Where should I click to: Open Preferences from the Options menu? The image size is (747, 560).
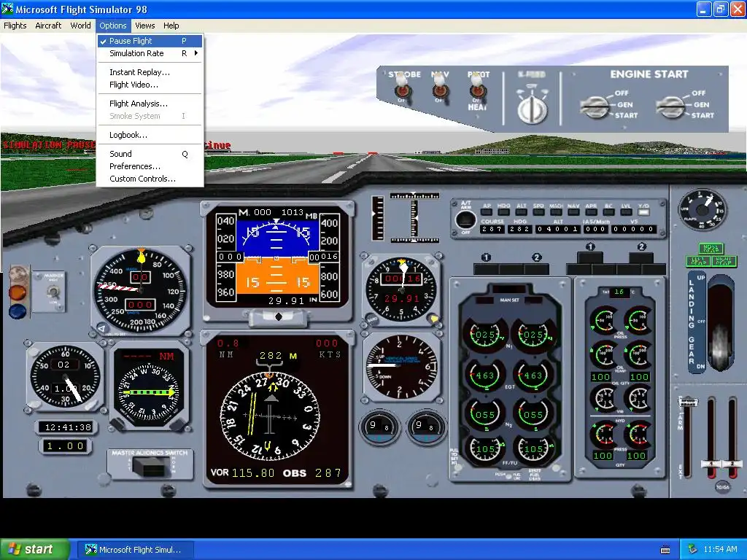150,166
